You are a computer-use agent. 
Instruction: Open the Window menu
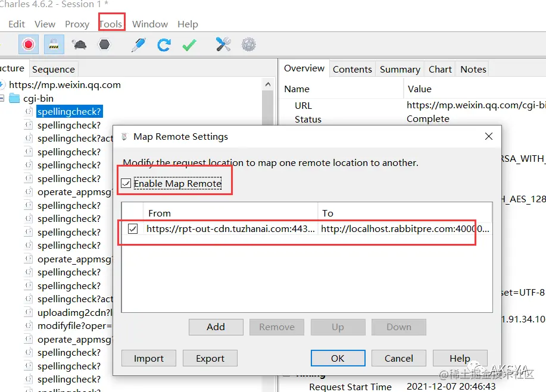point(150,24)
